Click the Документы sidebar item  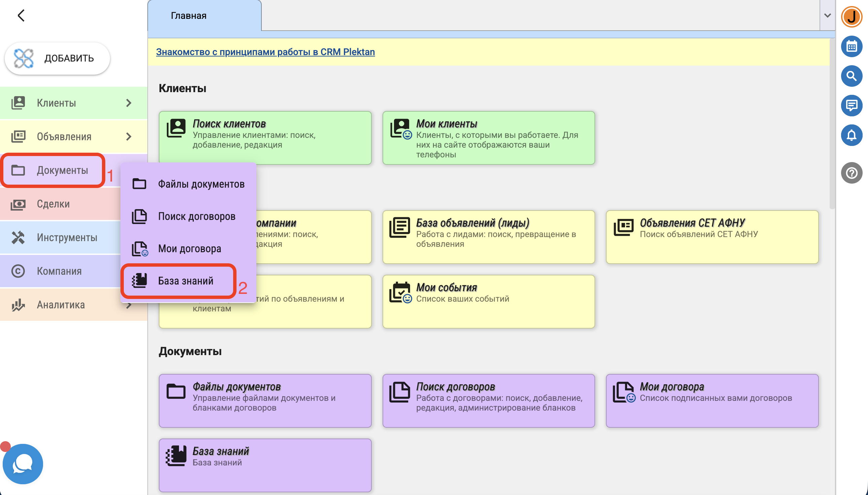(x=62, y=170)
